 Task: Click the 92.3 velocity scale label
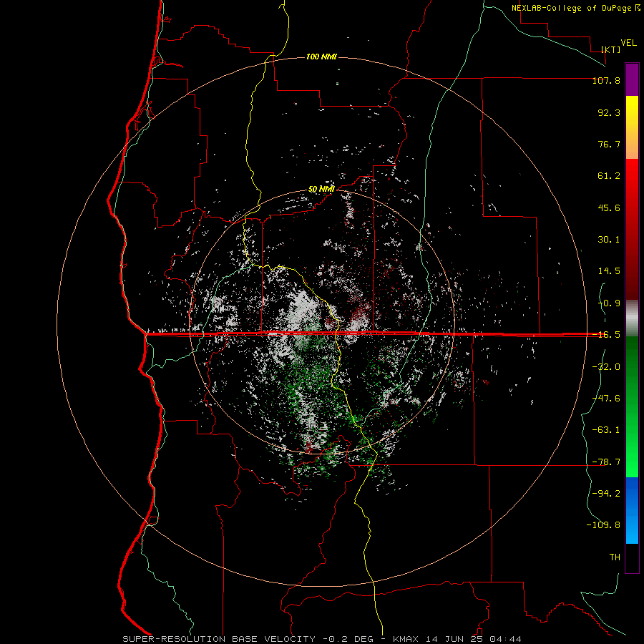[x=609, y=112]
